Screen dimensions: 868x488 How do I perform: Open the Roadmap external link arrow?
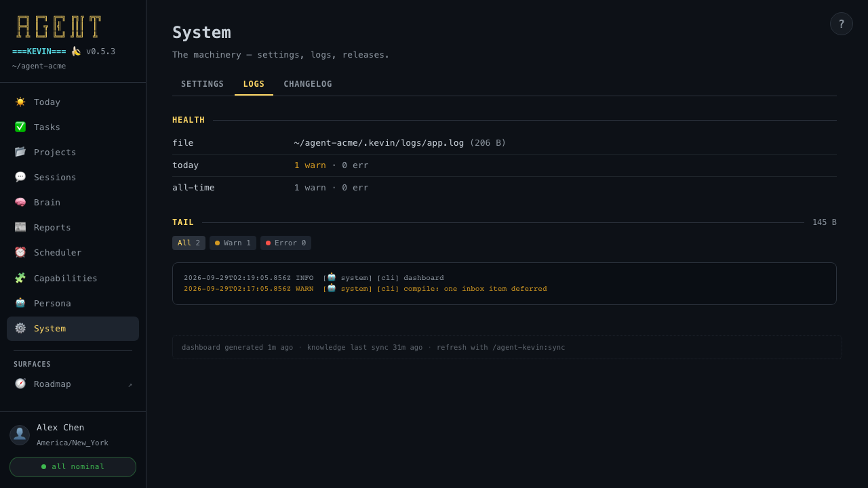pos(130,384)
